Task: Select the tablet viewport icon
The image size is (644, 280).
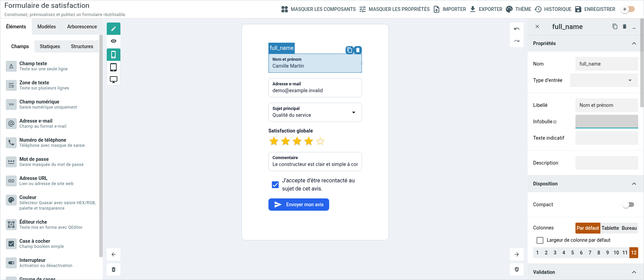Action: point(114,67)
